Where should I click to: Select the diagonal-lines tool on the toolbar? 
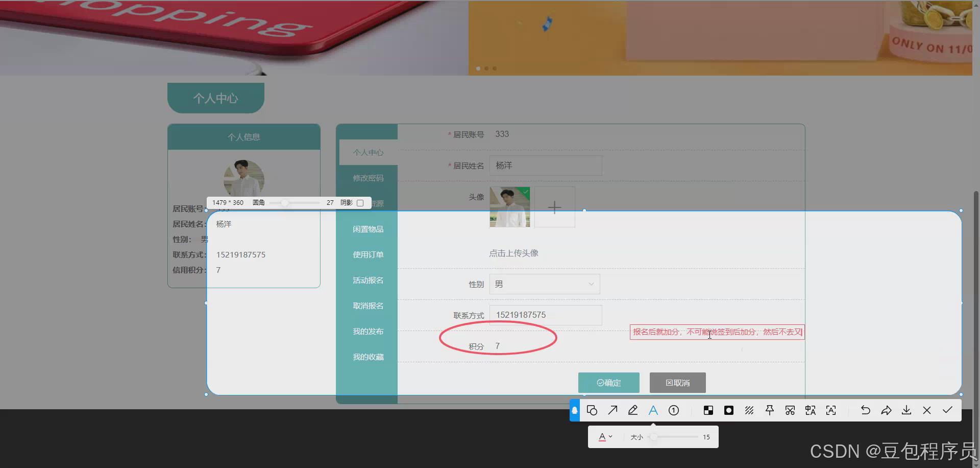[749, 410]
